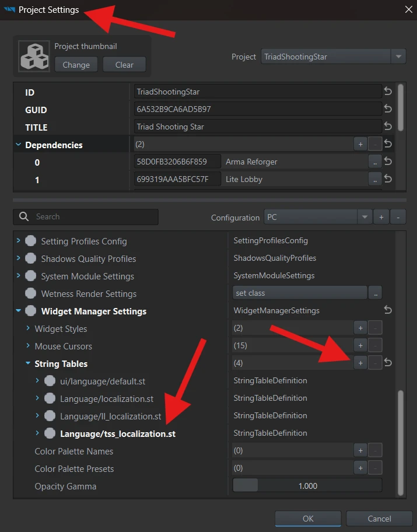Select the Color Palette Names row

(x=73, y=452)
